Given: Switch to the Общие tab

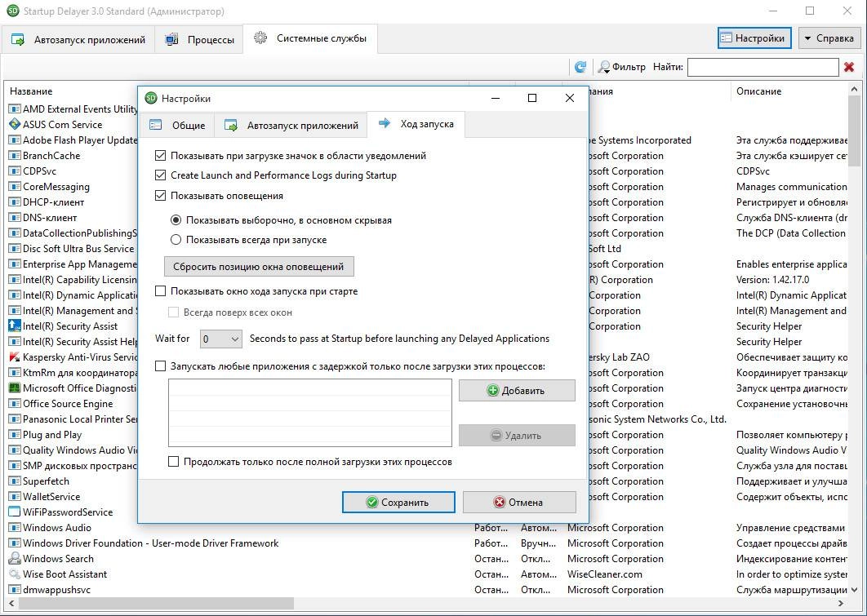Looking at the screenshot, I should (177, 126).
